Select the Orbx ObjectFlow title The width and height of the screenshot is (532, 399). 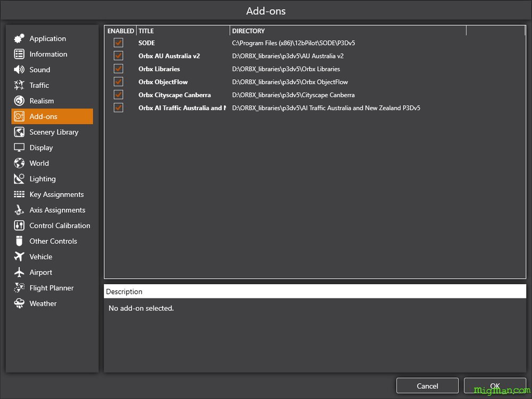[x=163, y=82]
